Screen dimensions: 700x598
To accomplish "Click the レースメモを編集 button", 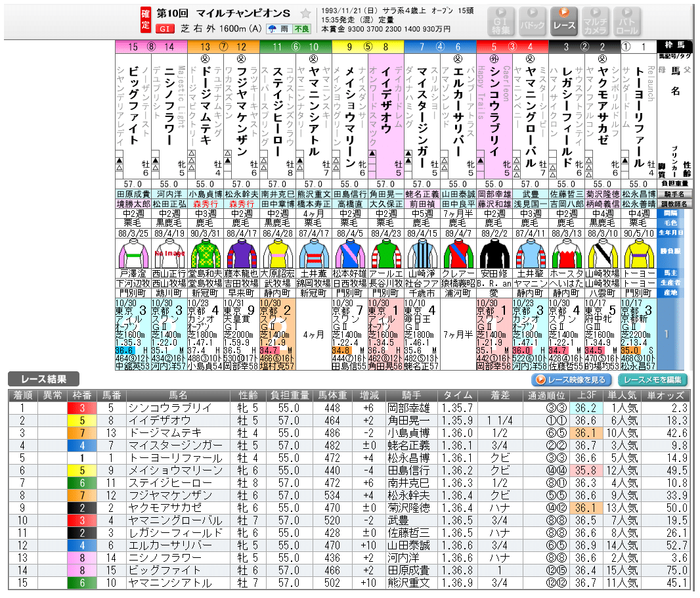I will coord(653,380).
